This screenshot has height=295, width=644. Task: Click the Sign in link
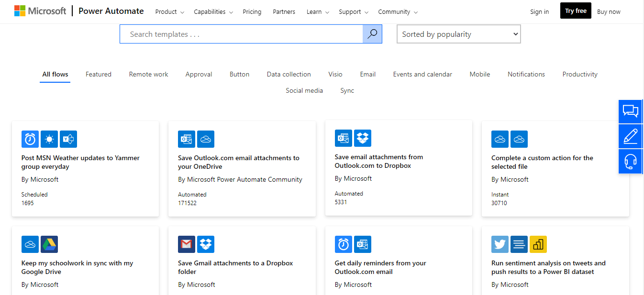click(539, 11)
